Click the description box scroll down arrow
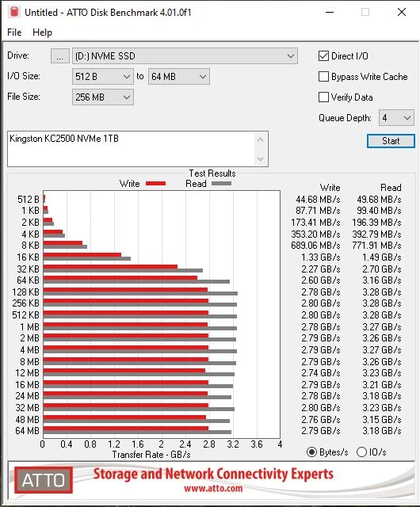 (x=261, y=158)
